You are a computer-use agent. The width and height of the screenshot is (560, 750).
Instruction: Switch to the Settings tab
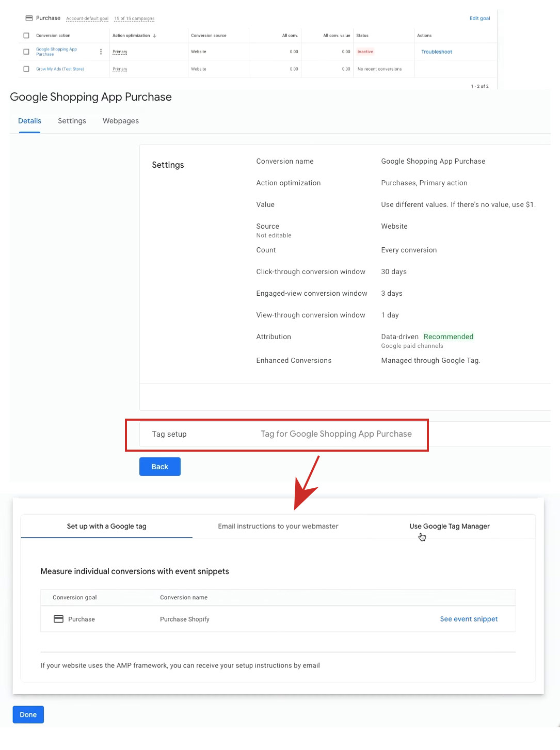coord(72,121)
